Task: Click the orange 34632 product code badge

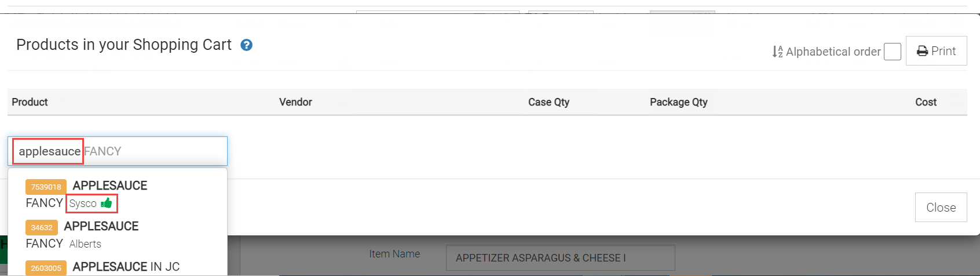Action: pyautogui.click(x=42, y=227)
